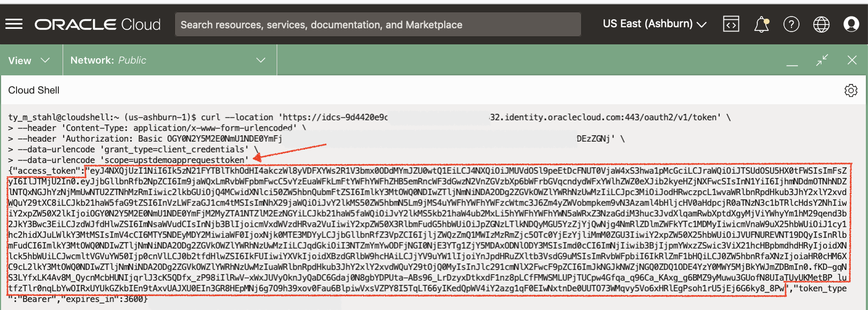
Task: Expand the View menu
Action: [29, 60]
